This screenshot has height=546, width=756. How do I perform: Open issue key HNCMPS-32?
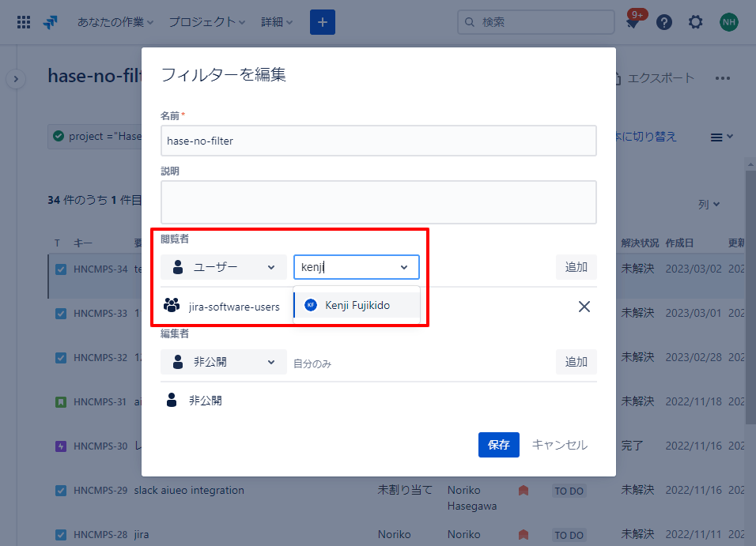click(x=100, y=358)
